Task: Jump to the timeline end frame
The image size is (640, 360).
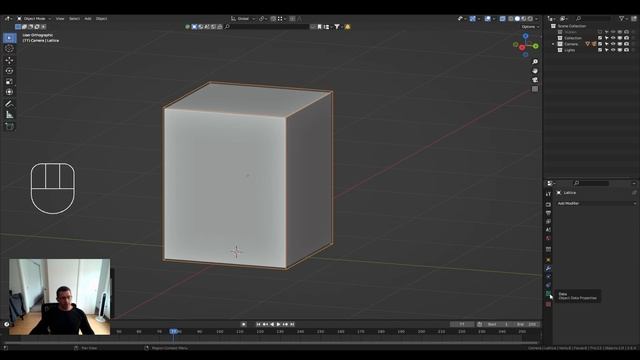Action: click(292, 324)
